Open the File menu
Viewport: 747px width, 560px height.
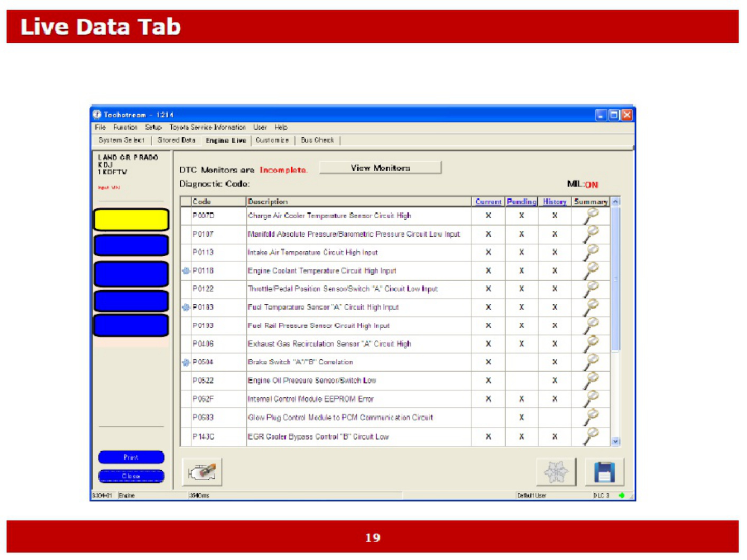click(x=100, y=127)
